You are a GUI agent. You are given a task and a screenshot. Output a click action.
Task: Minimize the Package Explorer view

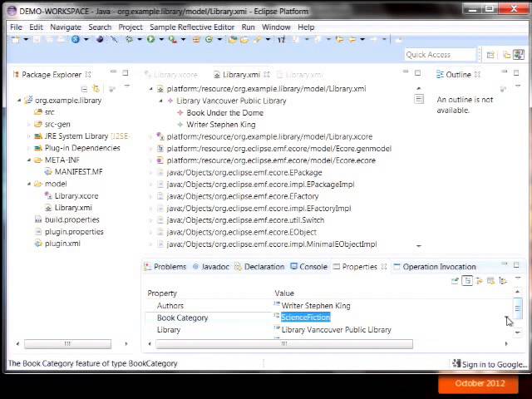(x=114, y=71)
